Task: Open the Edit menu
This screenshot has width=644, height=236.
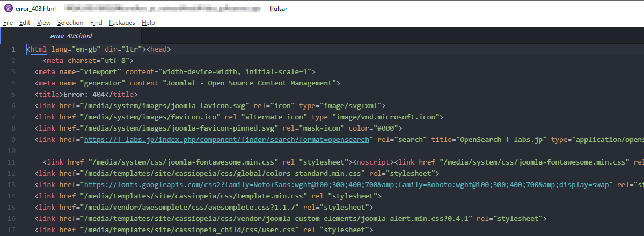Action: pos(24,23)
